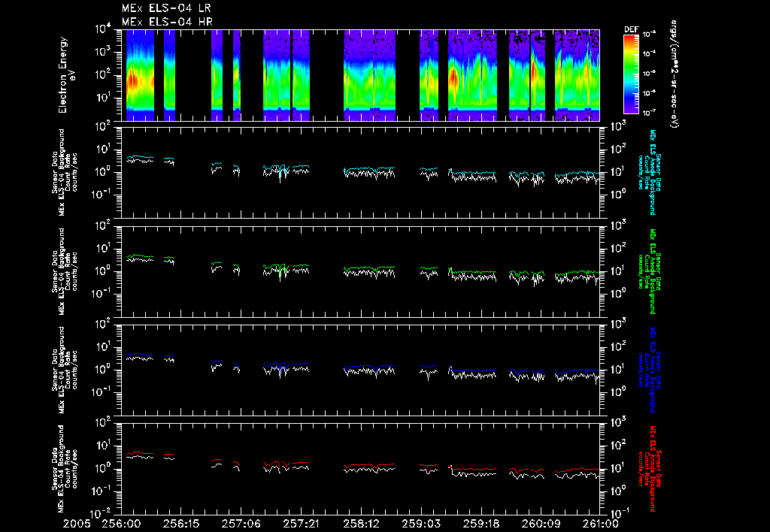
Task: Click the "257:21" time axis label
Action: (301, 524)
